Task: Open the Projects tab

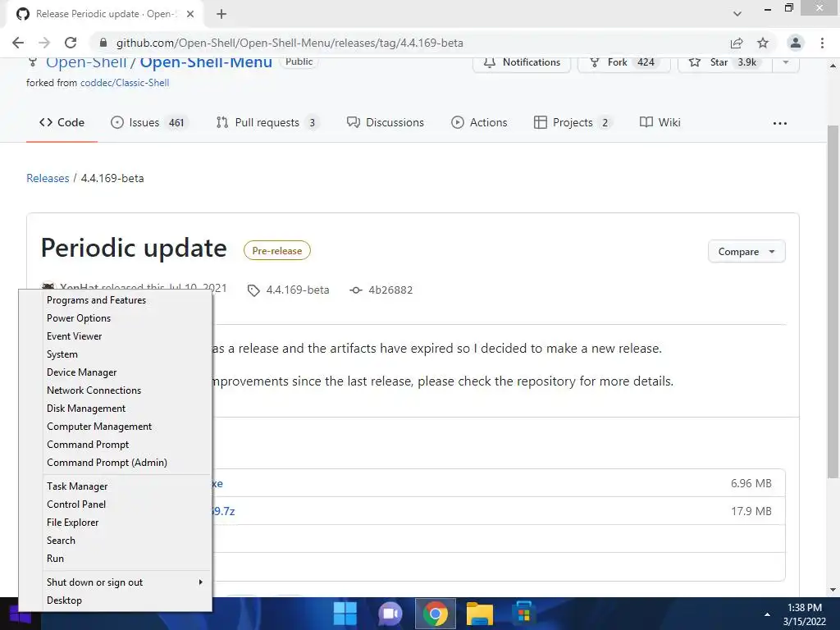Action: [x=573, y=122]
